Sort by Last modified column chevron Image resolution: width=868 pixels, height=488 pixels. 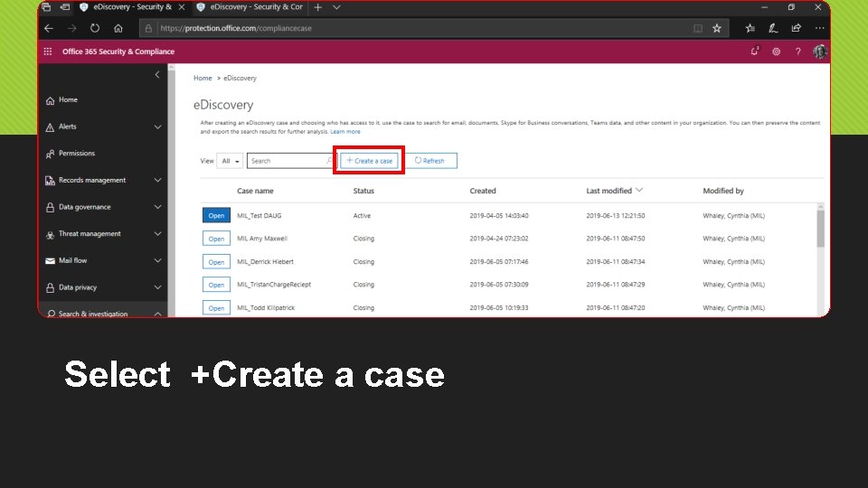(x=639, y=190)
